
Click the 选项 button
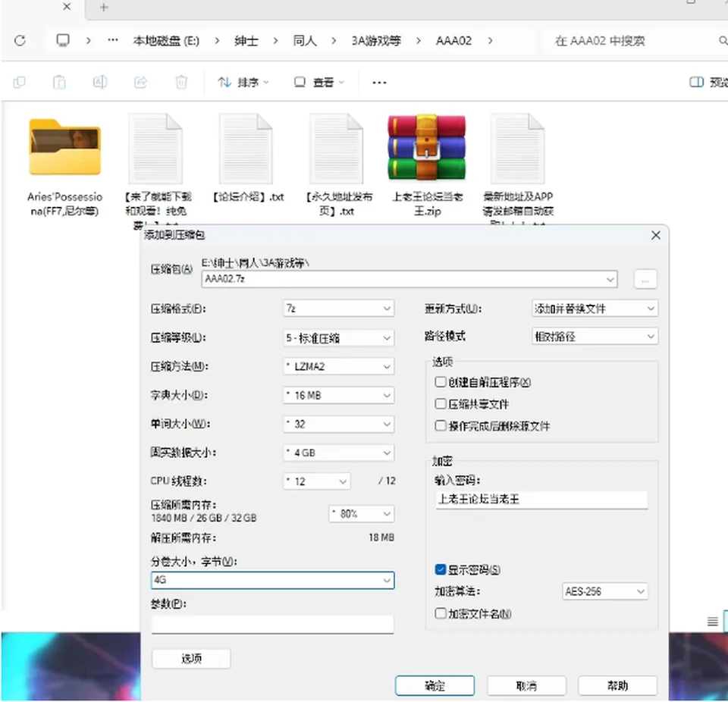[191, 659]
